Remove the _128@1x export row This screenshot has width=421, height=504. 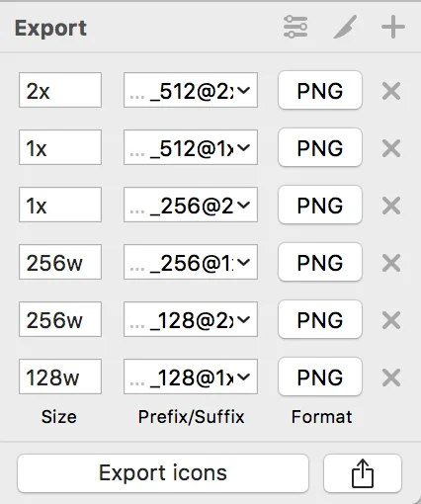pyautogui.click(x=391, y=378)
